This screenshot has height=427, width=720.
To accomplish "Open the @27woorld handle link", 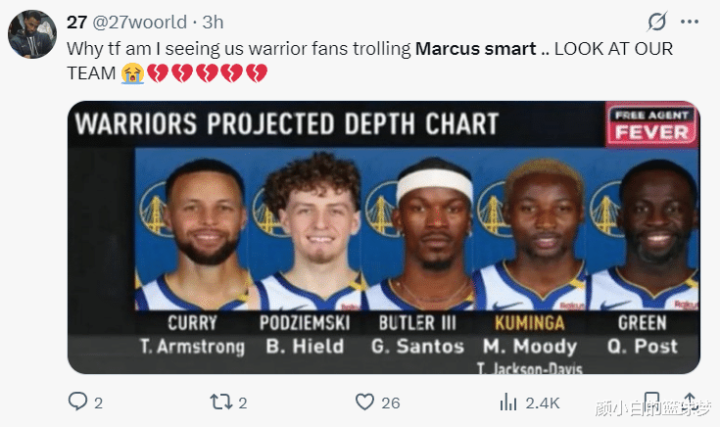I will 140,22.
